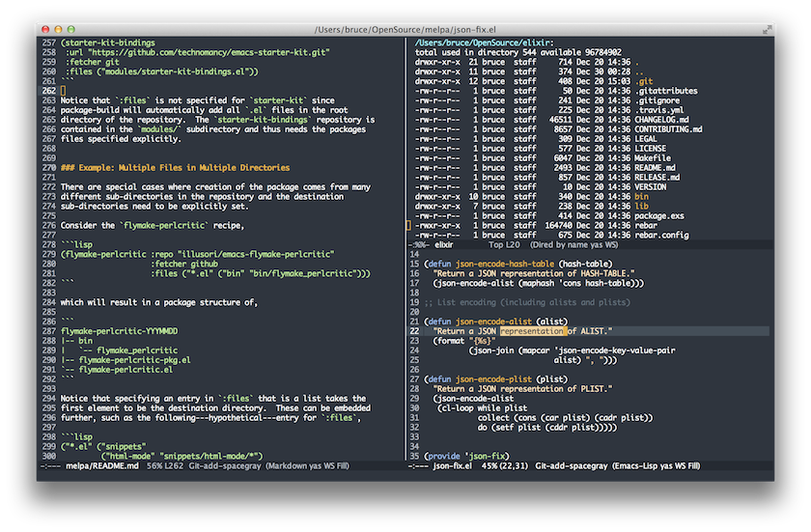Click json-encode-key-value-pair symbol on line 24
This screenshot has width=811, height=532.
pos(616,350)
